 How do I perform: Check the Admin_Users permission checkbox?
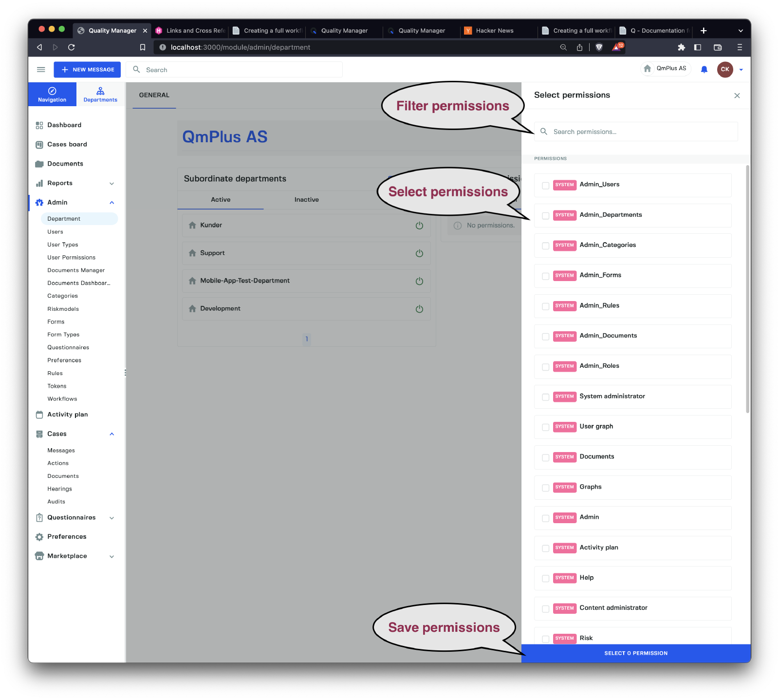click(546, 186)
